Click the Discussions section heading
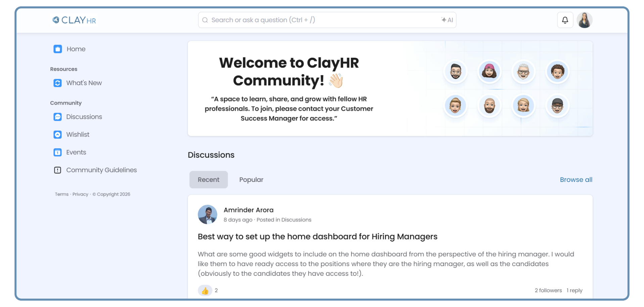644x307 pixels. pos(211,155)
